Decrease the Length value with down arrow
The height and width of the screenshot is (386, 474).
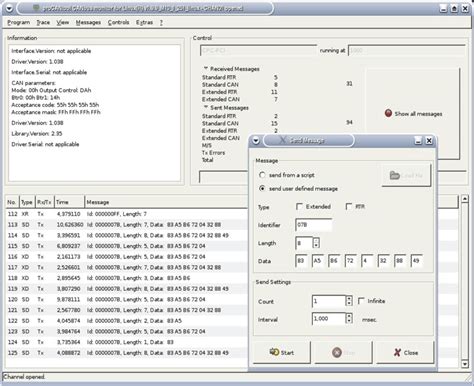tap(316, 246)
